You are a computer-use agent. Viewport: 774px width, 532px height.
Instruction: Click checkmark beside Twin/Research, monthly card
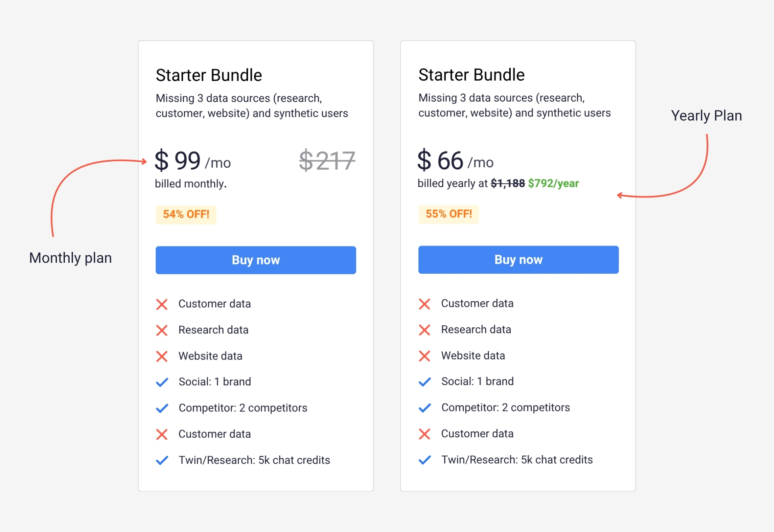(x=162, y=460)
